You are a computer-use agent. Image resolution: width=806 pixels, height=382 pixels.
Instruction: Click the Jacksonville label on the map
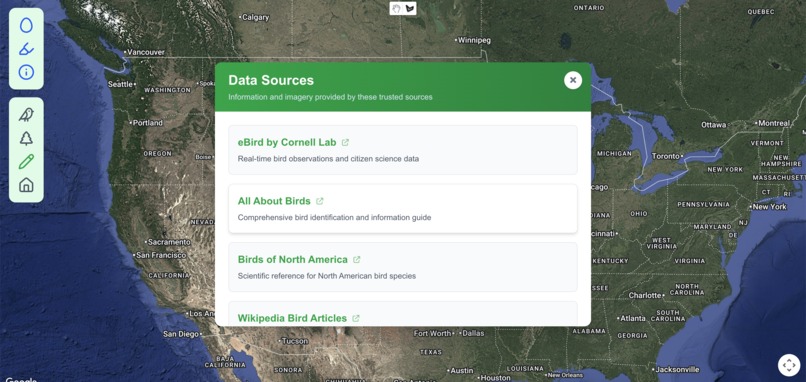click(676, 370)
